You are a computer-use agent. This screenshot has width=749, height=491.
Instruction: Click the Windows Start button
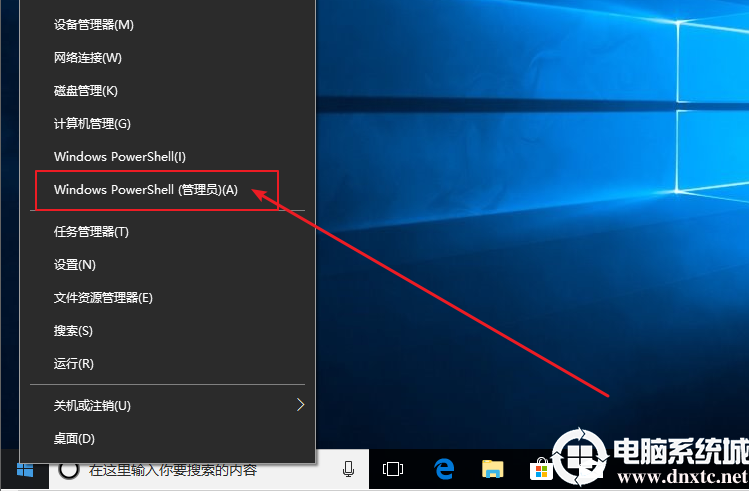[25, 470]
